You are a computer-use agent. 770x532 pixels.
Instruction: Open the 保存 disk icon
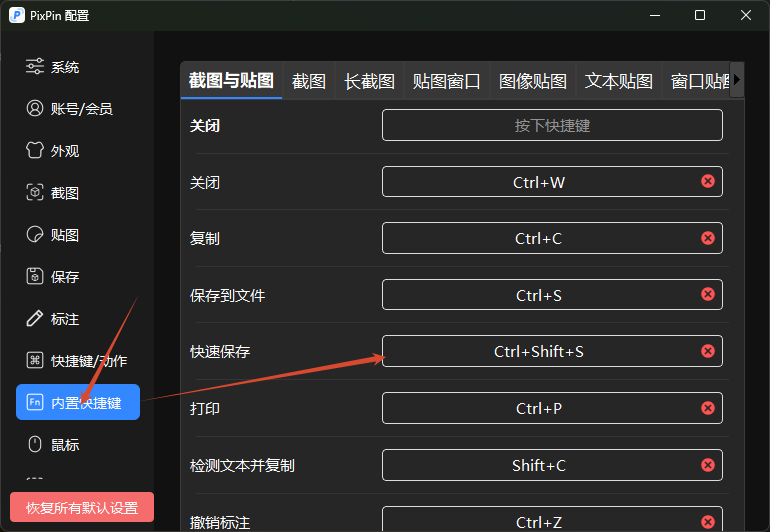point(35,277)
